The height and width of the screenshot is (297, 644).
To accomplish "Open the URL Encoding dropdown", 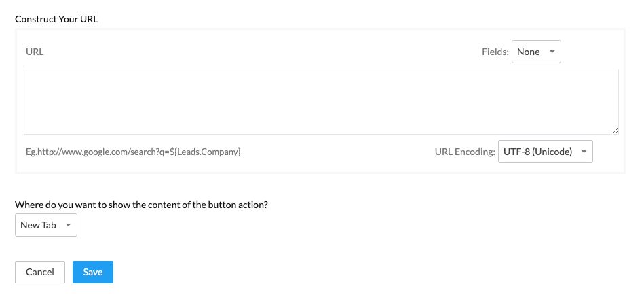I will pos(545,152).
